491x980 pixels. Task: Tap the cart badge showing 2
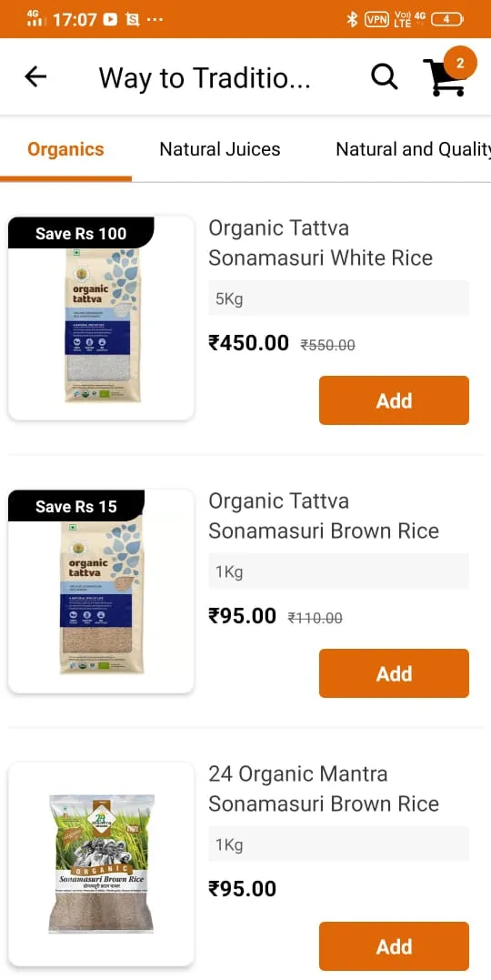[x=460, y=63]
